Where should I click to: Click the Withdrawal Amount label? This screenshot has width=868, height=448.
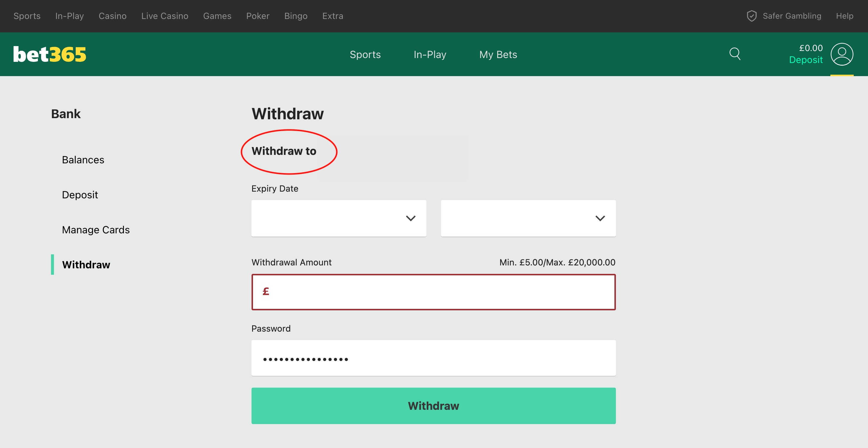point(291,262)
